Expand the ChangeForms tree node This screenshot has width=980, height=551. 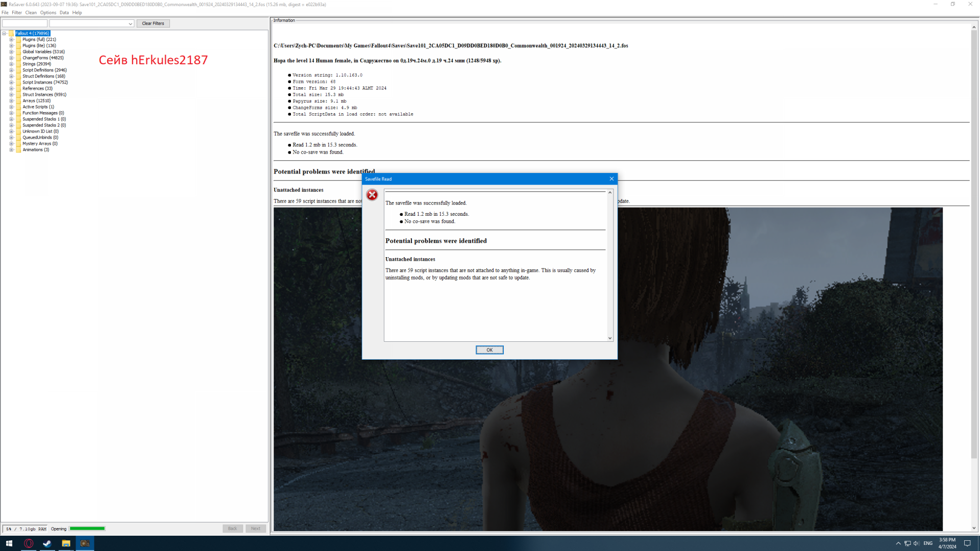pos(11,58)
